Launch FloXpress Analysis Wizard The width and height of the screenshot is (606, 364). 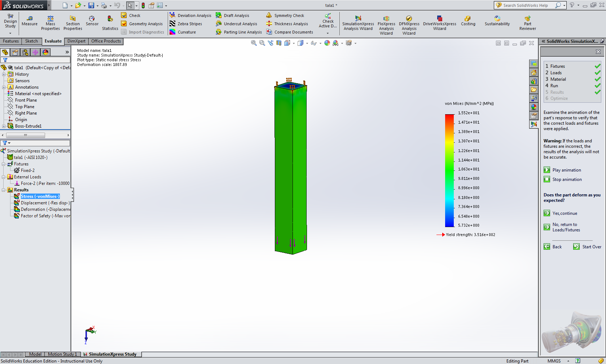[x=386, y=25]
